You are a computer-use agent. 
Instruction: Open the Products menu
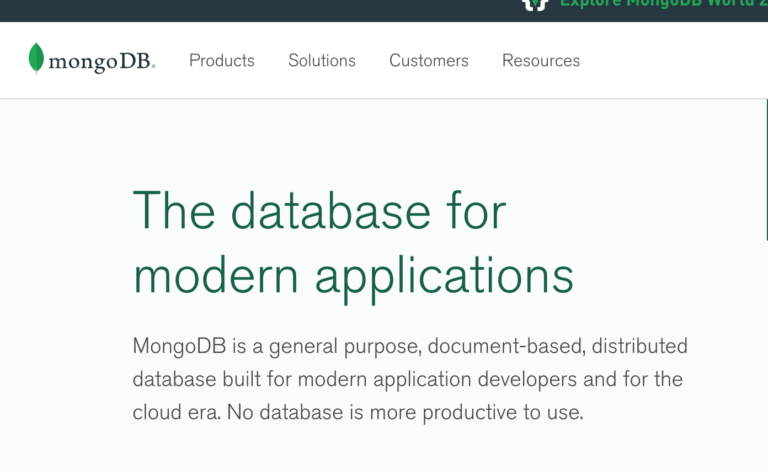222,61
